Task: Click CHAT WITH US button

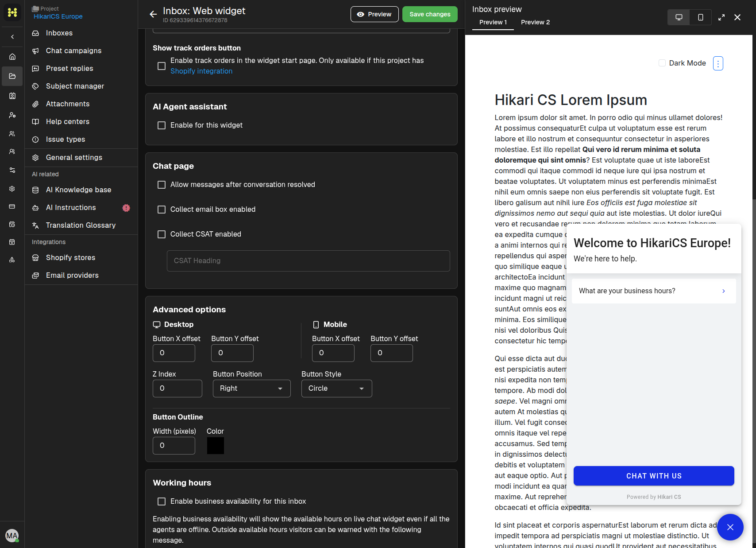Action: click(x=654, y=476)
